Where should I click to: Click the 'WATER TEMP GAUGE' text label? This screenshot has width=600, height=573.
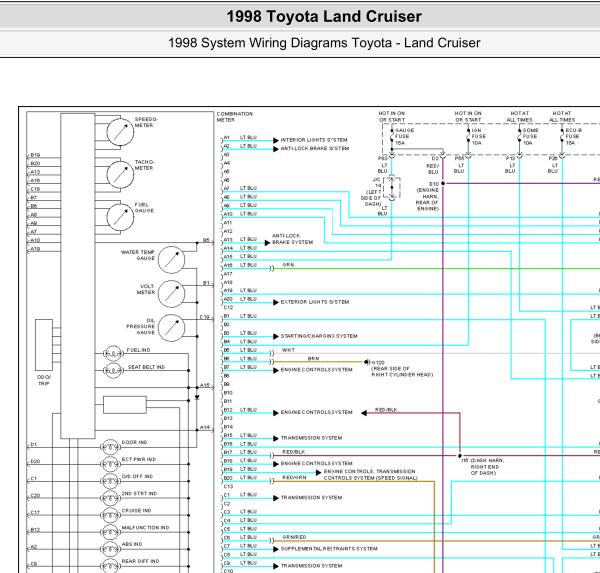(x=138, y=255)
